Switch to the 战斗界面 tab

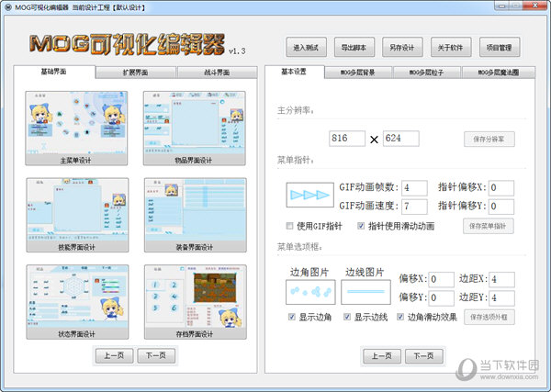(x=217, y=73)
